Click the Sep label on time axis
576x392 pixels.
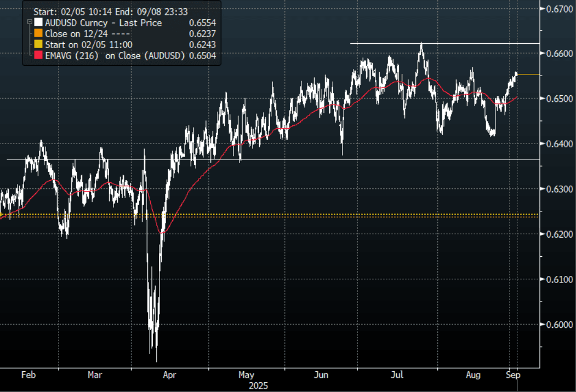(x=513, y=375)
